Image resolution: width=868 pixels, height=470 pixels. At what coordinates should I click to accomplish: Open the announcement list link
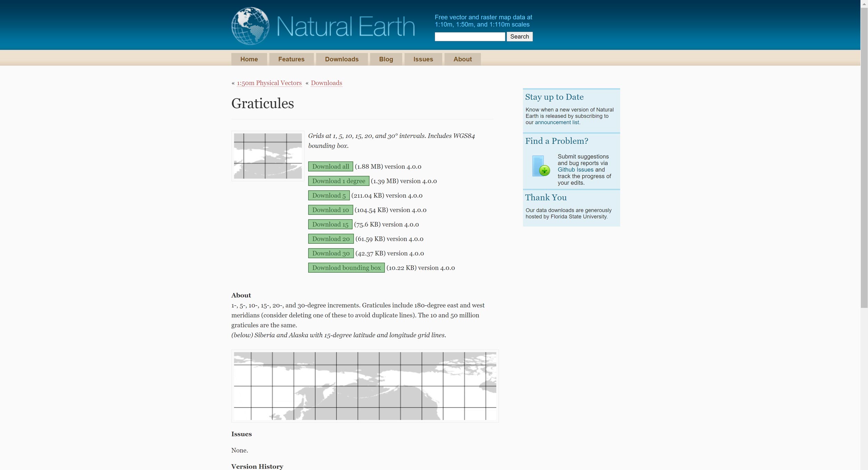pyautogui.click(x=557, y=123)
